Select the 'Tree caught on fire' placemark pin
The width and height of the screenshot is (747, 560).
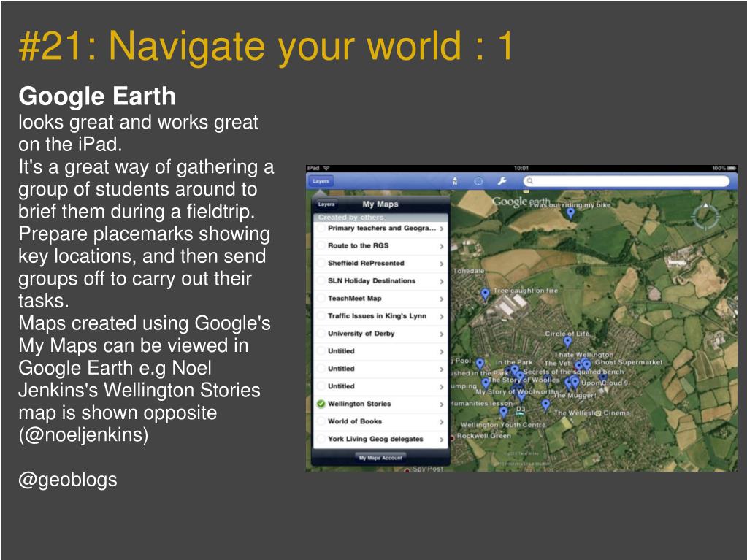tap(485, 294)
